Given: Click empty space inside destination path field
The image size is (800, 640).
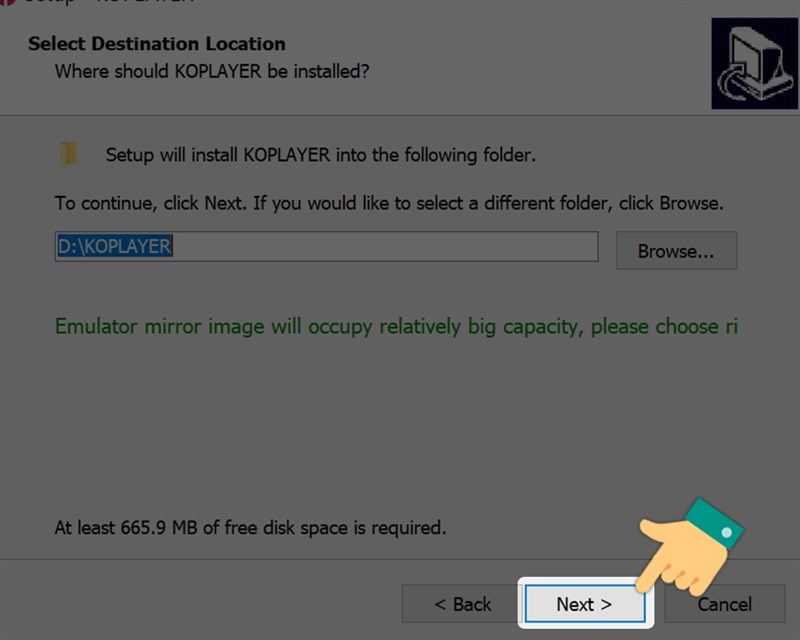Looking at the screenshot, I should tap(400, 247).
